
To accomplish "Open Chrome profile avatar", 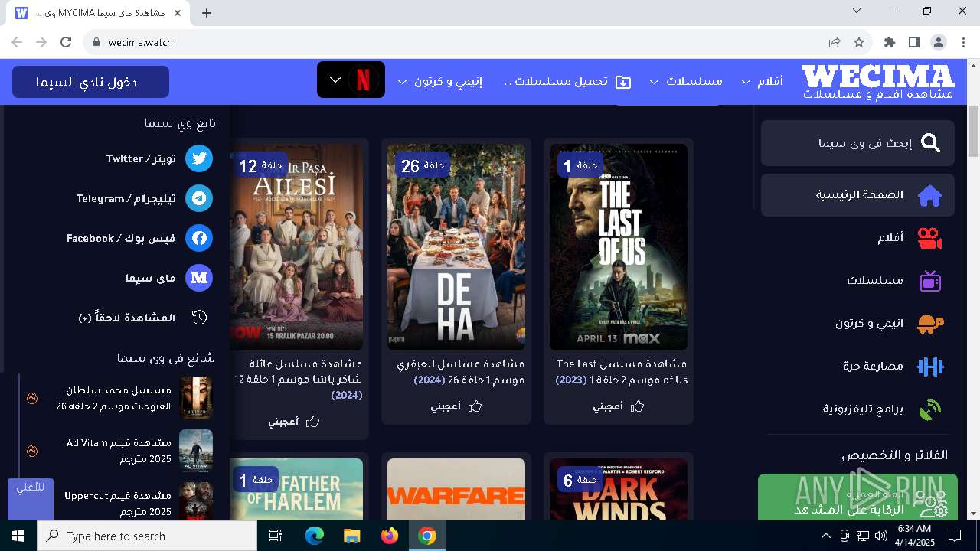I will click(939, 42).
